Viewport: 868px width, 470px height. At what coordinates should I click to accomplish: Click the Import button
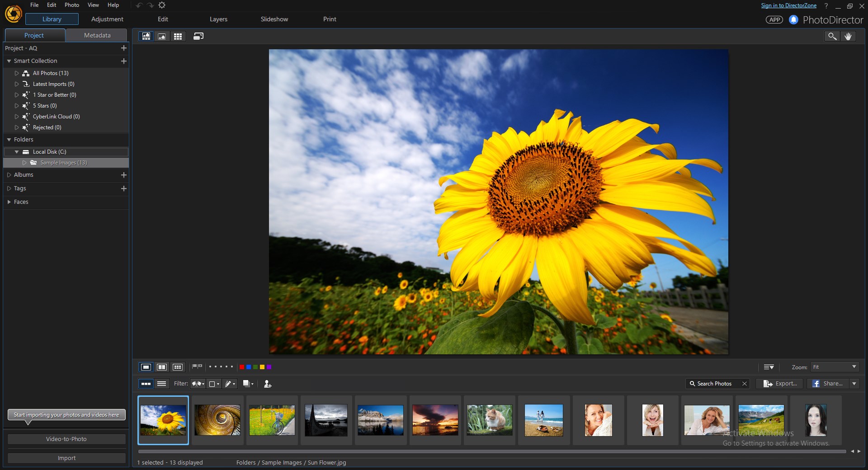66,458
